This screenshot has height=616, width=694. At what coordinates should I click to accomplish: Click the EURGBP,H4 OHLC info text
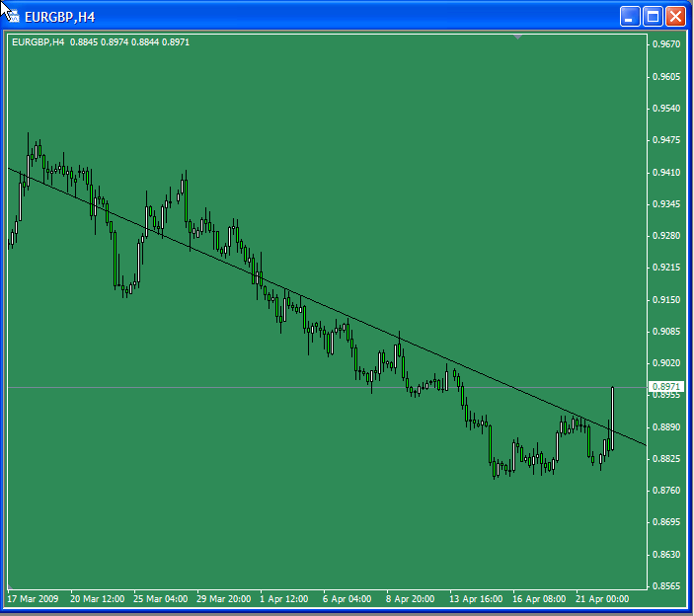point(101,42)
